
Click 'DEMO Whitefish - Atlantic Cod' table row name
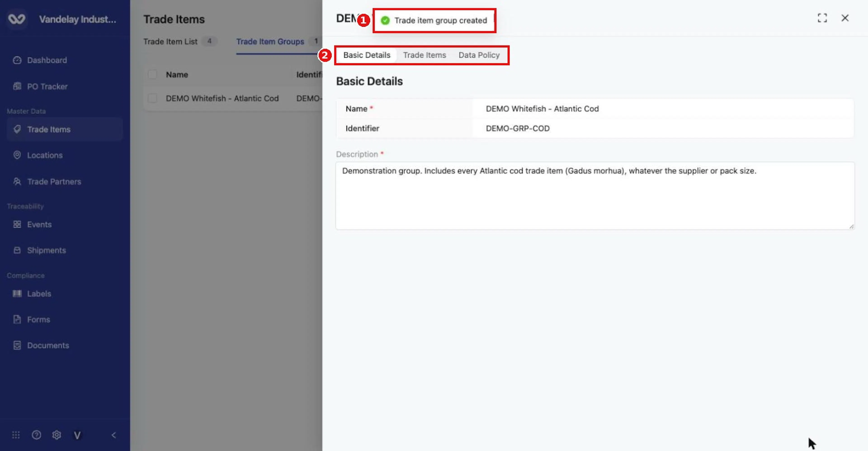point(222,98)
